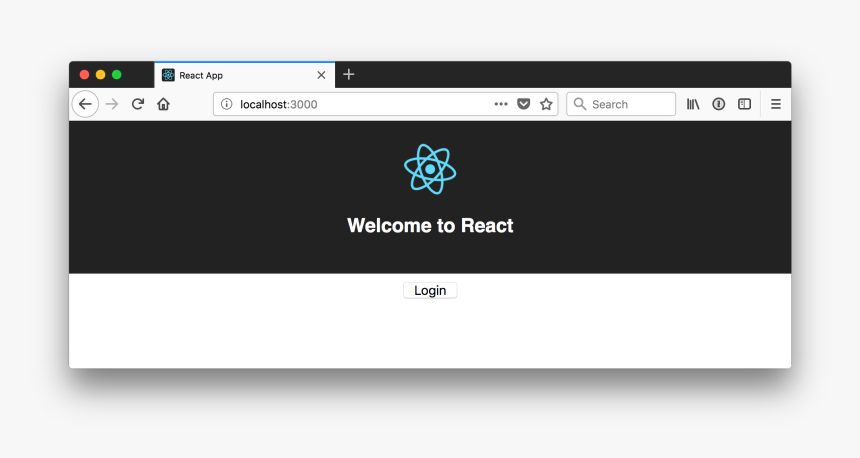
Task: Click the circular info extension icon
Action: [718, 104]
